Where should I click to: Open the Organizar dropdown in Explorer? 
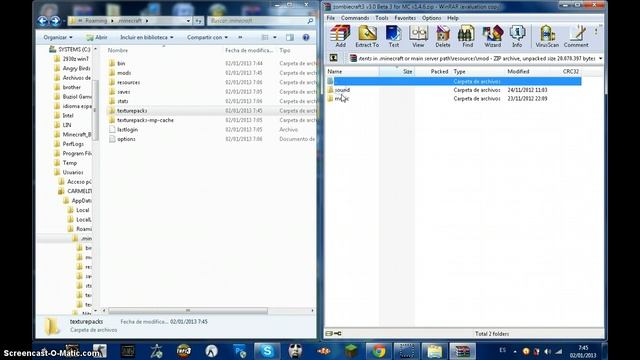(58, 37)
